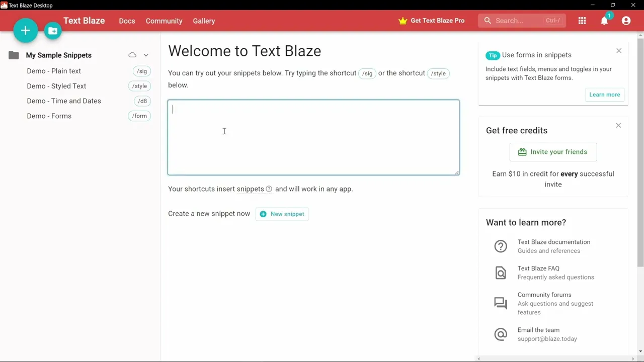This screenshot has width=644, height=362.
Task: Select Demo - Time and Dates snippet
Action: 64,101
